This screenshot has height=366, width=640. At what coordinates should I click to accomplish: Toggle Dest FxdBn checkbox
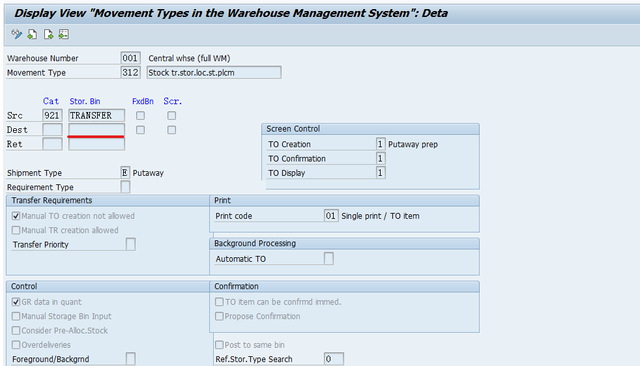coord(140,130)
